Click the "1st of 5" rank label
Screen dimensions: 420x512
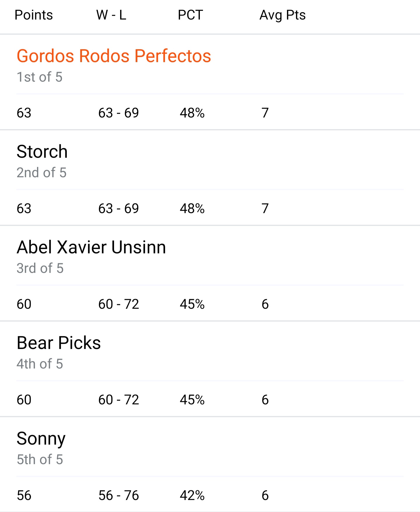tap(39, 77)
